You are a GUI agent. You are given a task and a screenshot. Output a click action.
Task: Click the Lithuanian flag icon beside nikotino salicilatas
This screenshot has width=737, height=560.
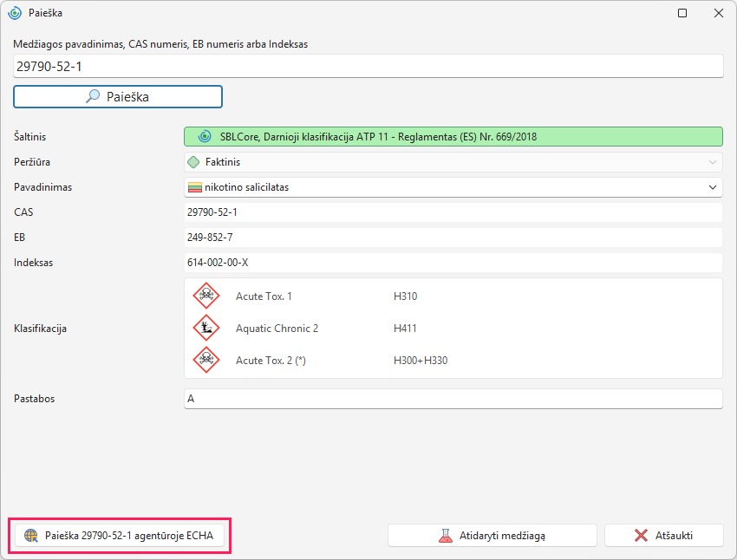point(194,187)
